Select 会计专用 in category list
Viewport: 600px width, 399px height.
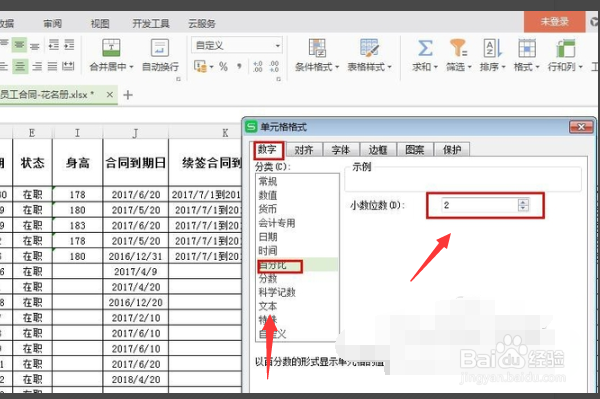277,223
